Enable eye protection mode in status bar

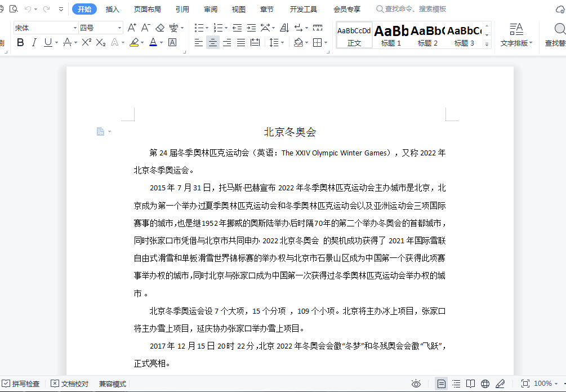pyautogui.click(x=416, y=384)
